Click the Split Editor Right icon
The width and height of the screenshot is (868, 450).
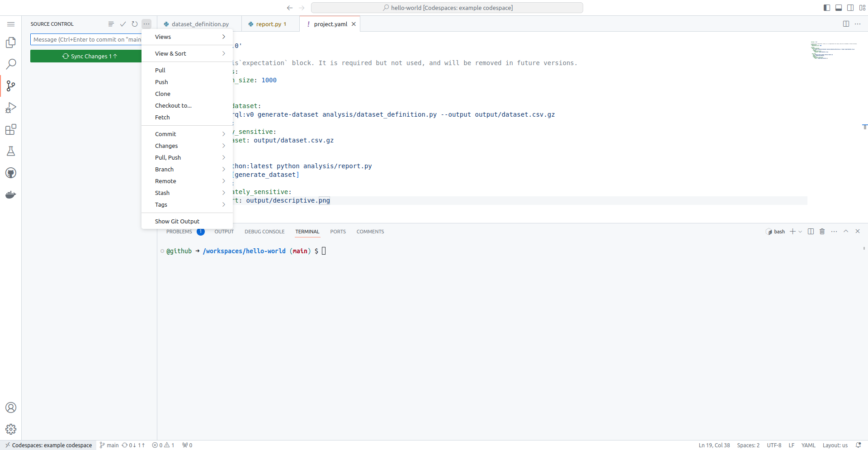coord(846,24)
